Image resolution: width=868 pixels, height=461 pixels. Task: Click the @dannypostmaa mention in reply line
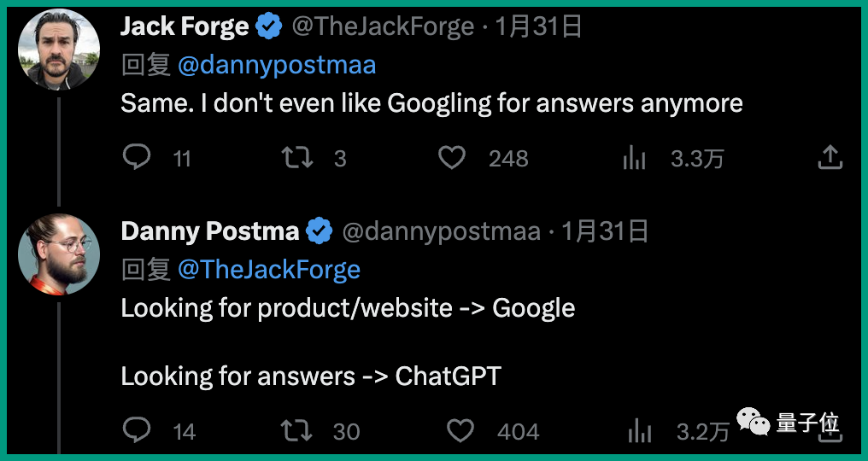(x=277, y=65)
